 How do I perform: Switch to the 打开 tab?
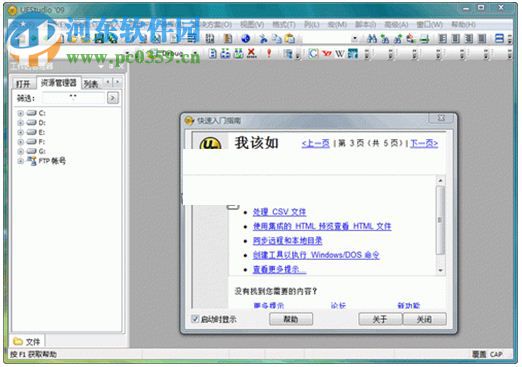point(23,83)
